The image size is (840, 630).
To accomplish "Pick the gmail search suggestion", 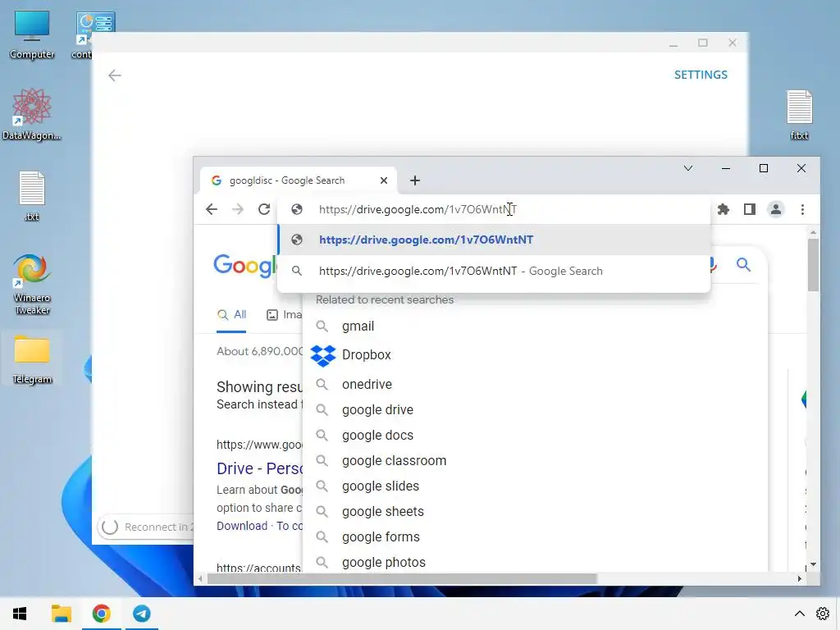I will coord(358,326).
